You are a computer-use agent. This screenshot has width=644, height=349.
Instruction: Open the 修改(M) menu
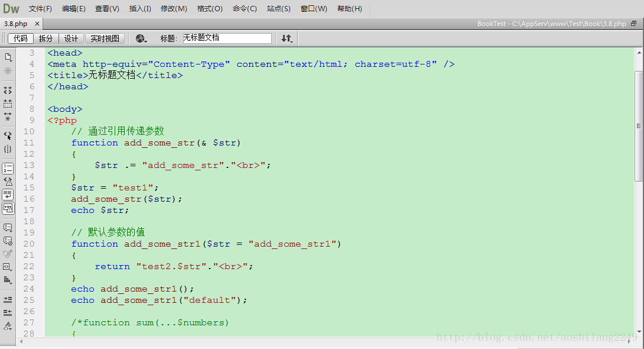point(174,9)
